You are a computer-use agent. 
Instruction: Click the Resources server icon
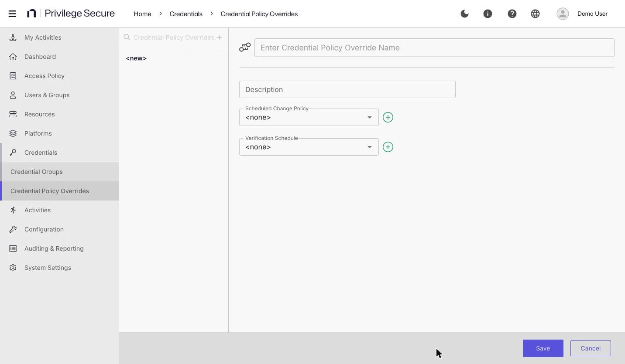[13, 114]
